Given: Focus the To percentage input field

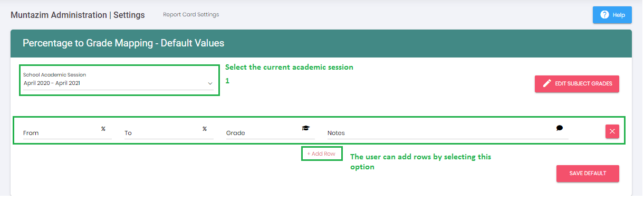Looking at the screenshot, I should (x=169, y=132).
